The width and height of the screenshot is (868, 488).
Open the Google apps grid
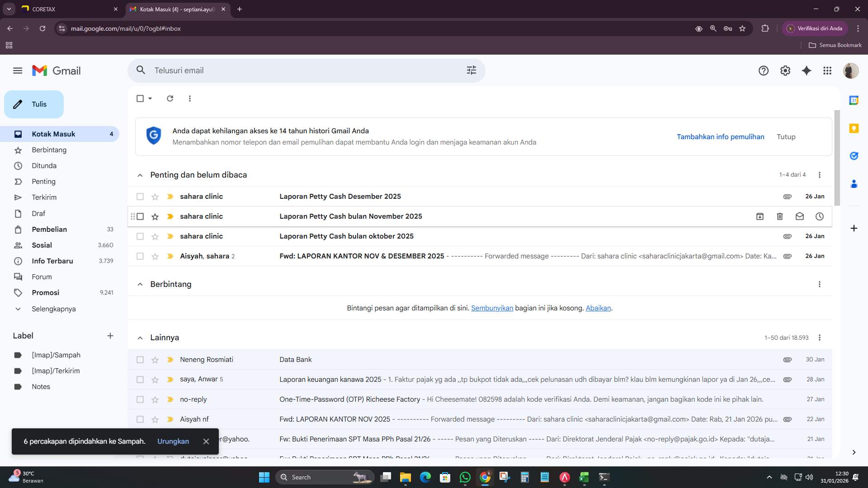pyautogui.click(x=827, y=70)
